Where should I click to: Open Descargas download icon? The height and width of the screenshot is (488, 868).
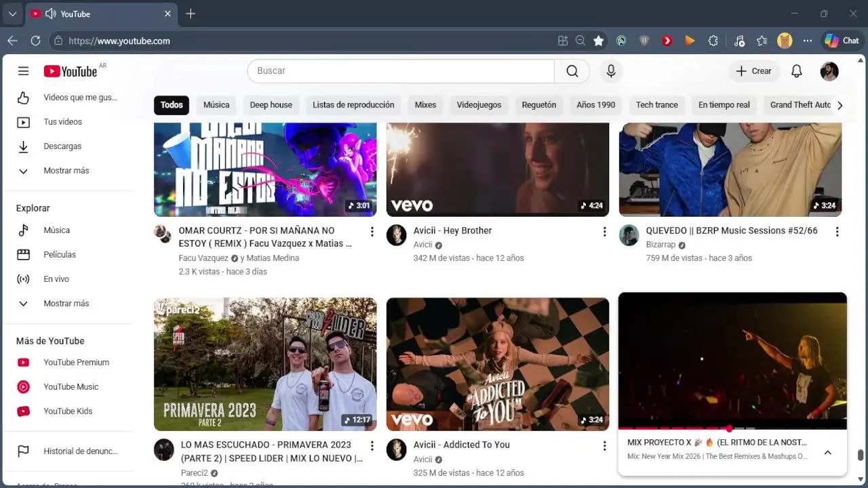23,146
